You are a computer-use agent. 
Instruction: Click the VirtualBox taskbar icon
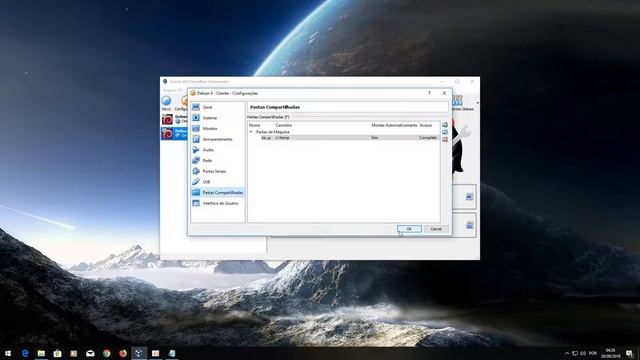pos(139,353)
